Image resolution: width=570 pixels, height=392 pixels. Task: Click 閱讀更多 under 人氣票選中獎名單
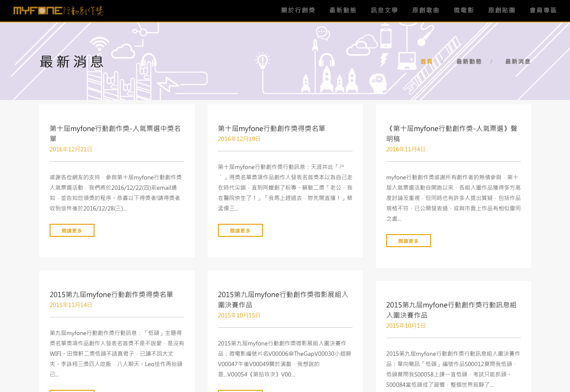[x=72, y=230]
